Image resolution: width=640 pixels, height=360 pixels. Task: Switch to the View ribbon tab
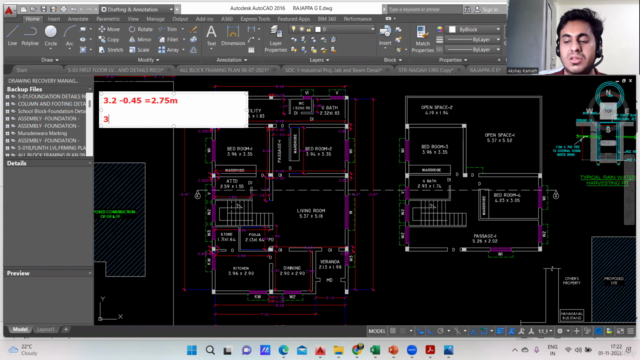(x=133, y=19)
